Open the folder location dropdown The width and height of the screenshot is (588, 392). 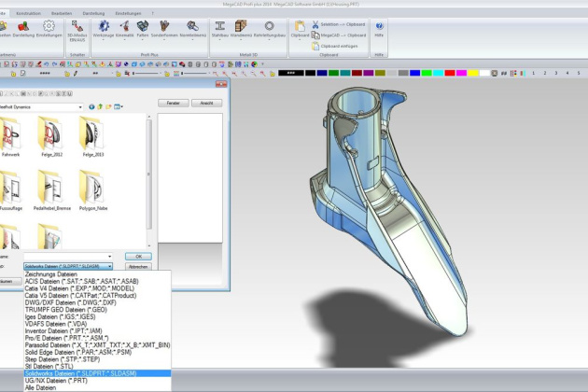point(80,107)
